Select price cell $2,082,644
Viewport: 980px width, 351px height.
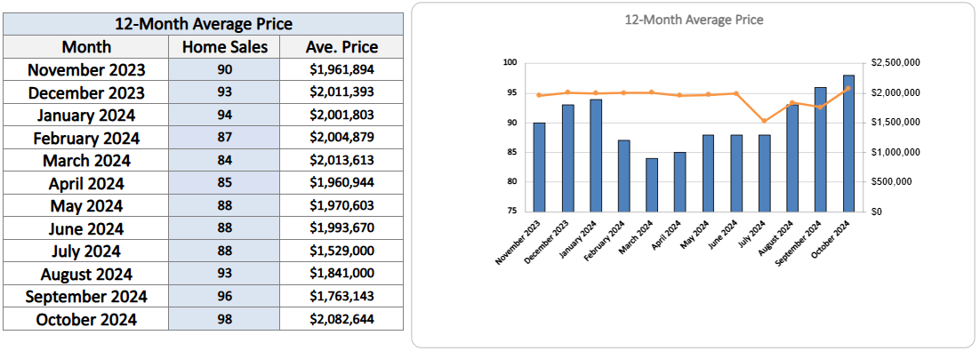pyautogui.click(x=341, y=319)
